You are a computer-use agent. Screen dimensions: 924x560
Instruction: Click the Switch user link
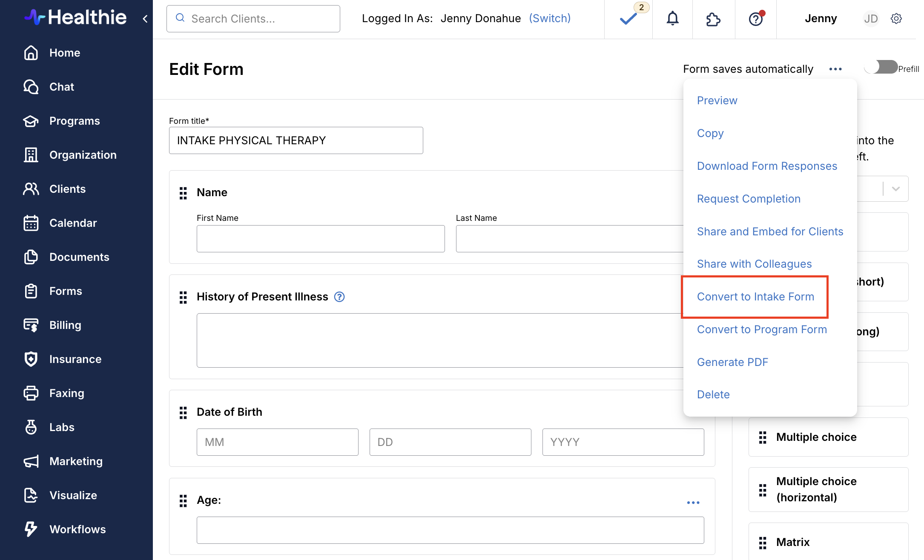click(549, 18)
